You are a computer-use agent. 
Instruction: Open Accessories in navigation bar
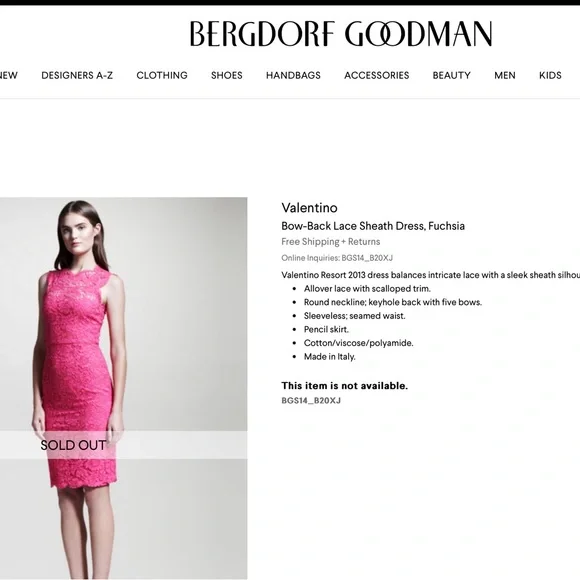[377, 75]
